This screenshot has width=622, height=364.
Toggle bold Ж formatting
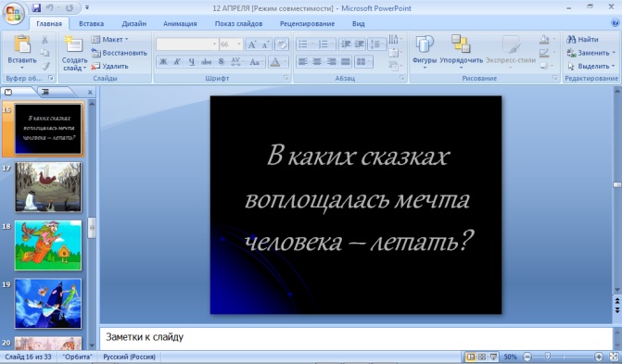[x=163, y=62]
